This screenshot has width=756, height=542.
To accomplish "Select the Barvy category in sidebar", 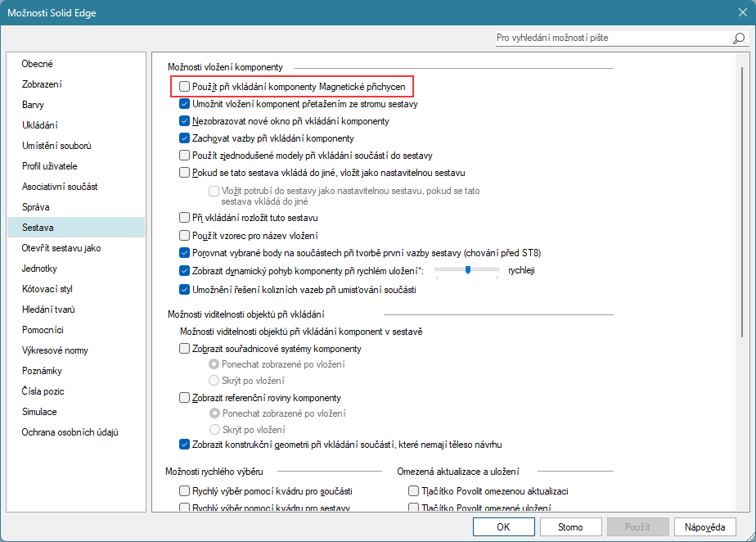I will click(x=34, y=105).
